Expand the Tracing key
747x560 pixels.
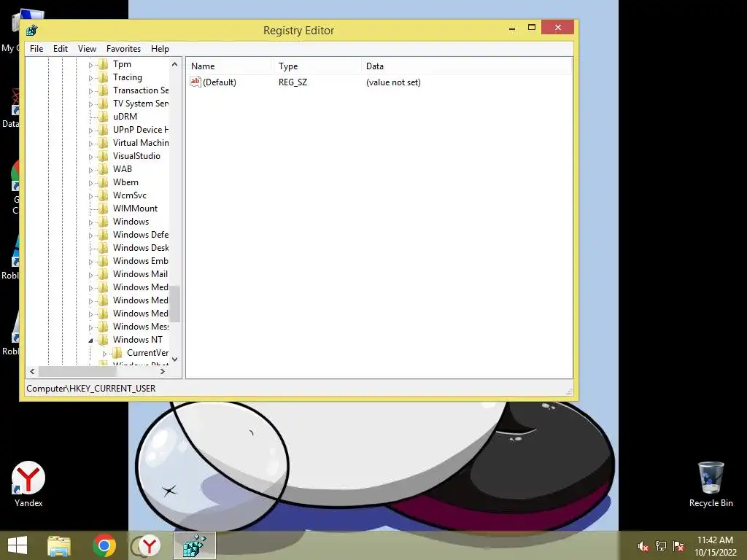click(x=90, y=78)
